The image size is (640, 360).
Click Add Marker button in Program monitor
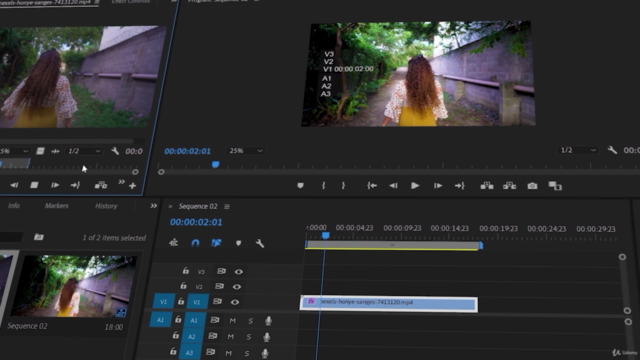[300, 186]
